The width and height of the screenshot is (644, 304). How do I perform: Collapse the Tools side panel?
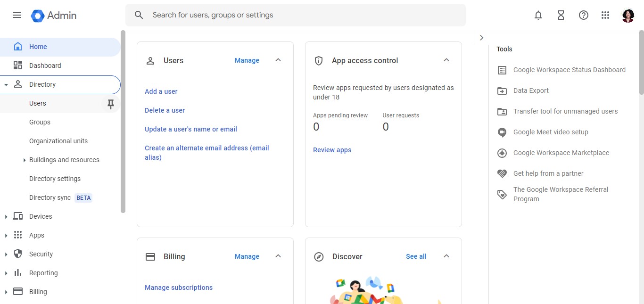point(481,38)
